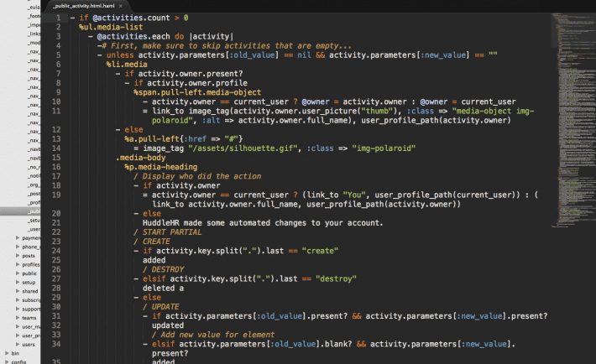This screenshot has height=364, width=596.
Task: Click line number 20 in gutter
Action: tap(55, 213)
